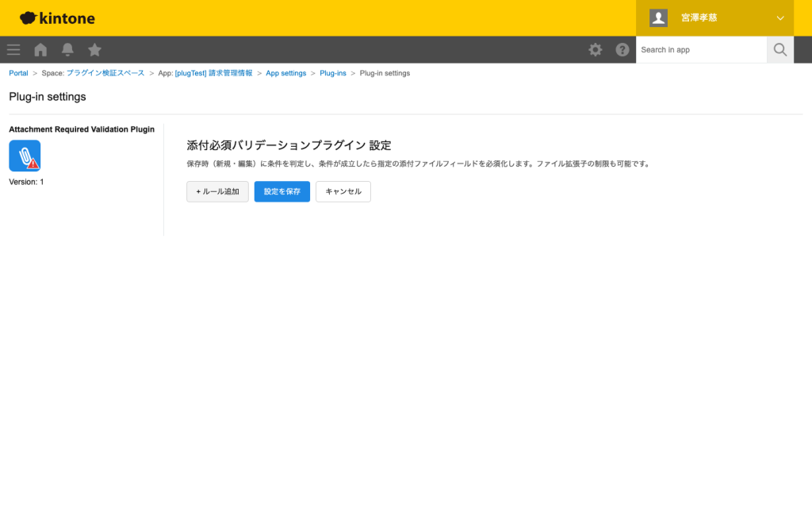The width and height of the screenshot is (812, 508).
Task: Open notifications via the bell icon
Action: 67,49
